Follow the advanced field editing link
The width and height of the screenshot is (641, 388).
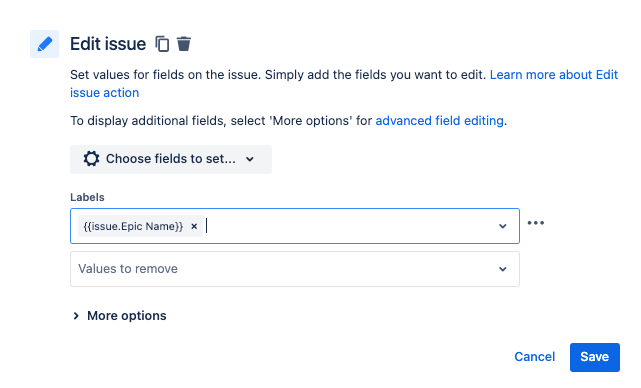[x=439, y=121]
